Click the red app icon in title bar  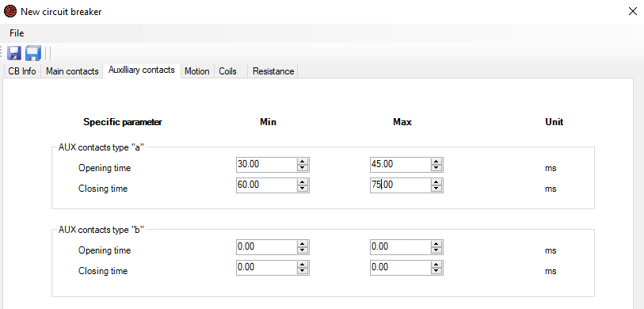[x=10, y=11]
